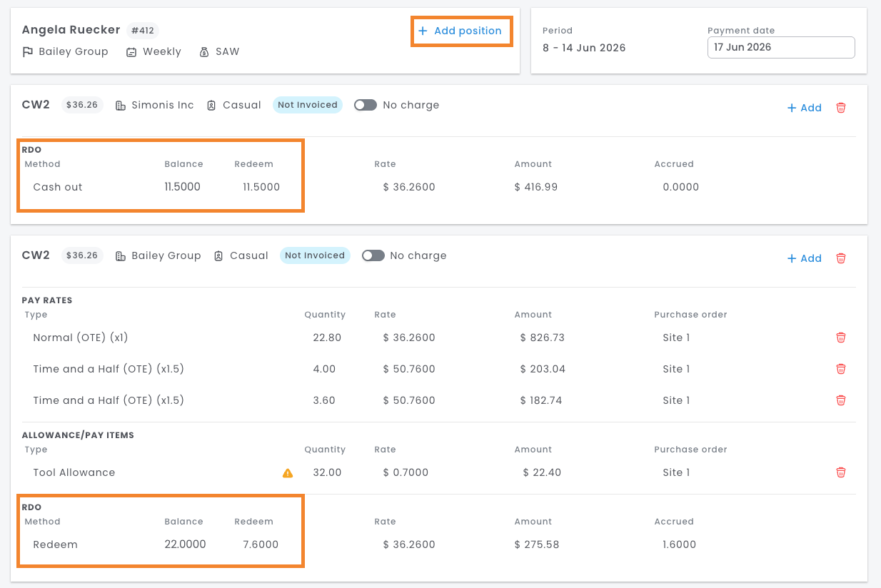Delete the Simonis Inc CW2 position

click(x=841, y=108)
